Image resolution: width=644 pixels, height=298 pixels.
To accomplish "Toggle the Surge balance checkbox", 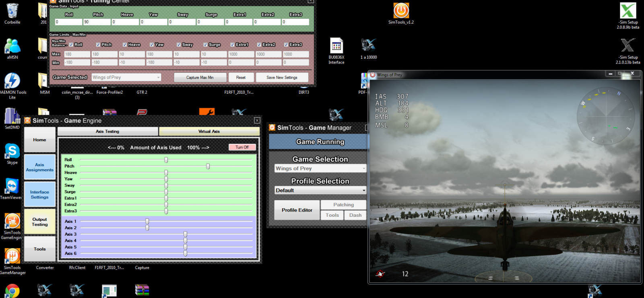I will coord(206,45).
